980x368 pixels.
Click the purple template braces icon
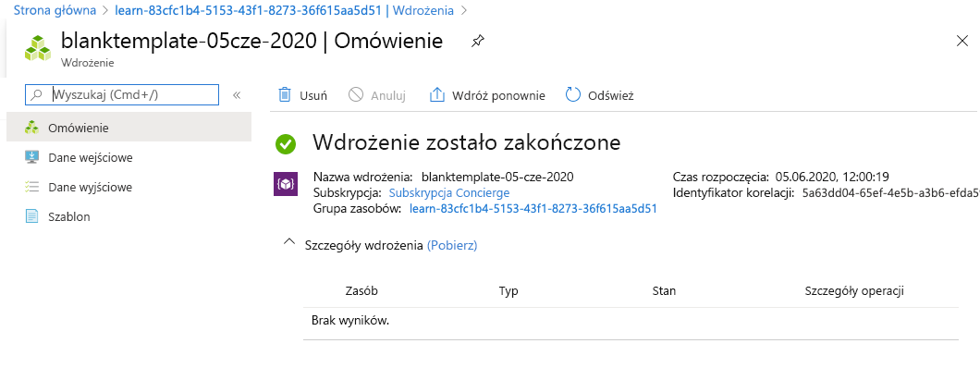(286, 184)
